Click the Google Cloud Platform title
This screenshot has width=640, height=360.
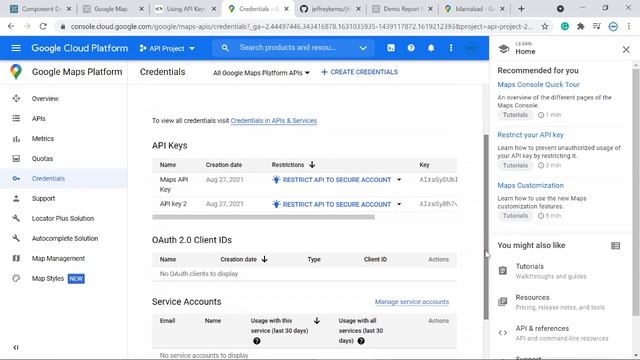coord(80,48)
